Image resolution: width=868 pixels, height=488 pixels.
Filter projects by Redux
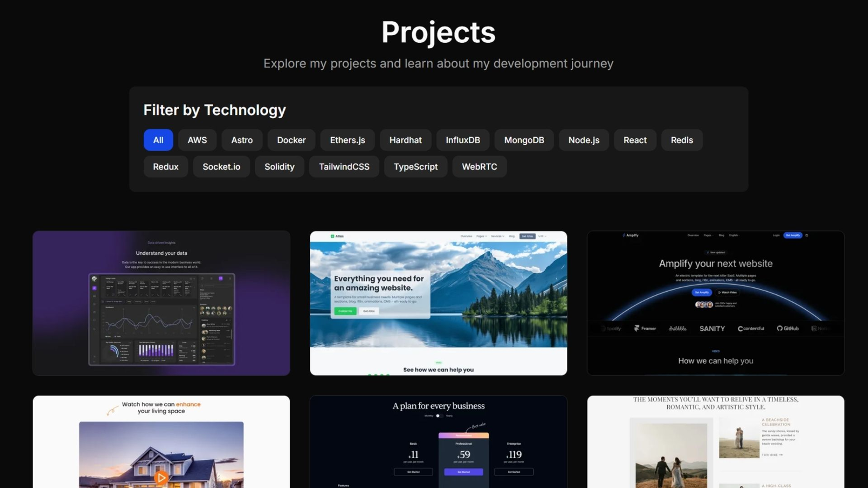(165, 166)
